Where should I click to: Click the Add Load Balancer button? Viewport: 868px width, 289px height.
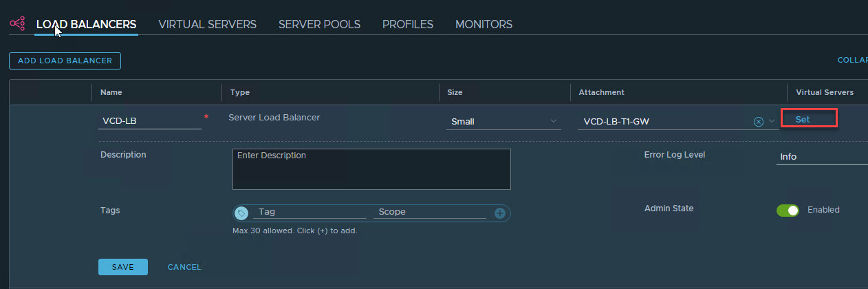coord(65,61)
